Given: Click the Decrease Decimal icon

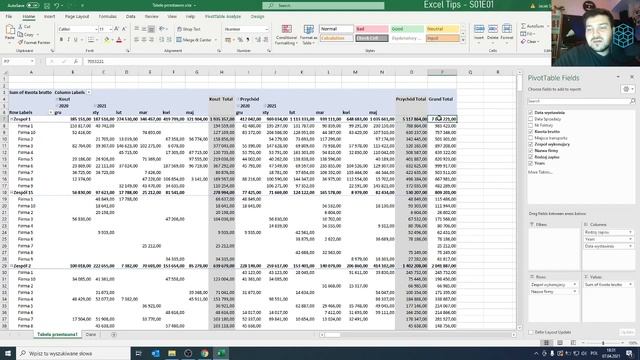Looking at the screenshot, I should click(x=266, y=40).
